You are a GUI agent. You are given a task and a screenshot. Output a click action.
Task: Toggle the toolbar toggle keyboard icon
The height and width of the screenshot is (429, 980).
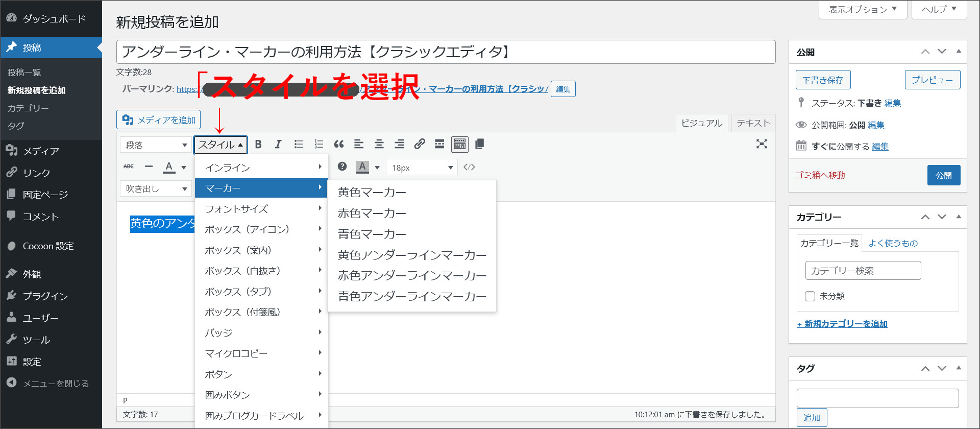460,145
